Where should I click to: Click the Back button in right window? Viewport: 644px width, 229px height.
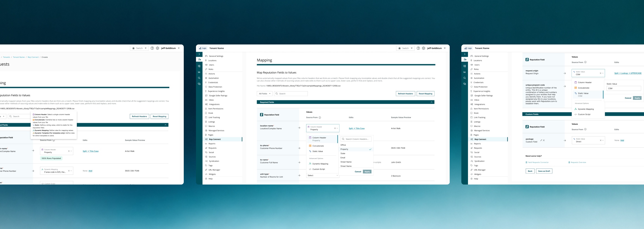point(530,171)
